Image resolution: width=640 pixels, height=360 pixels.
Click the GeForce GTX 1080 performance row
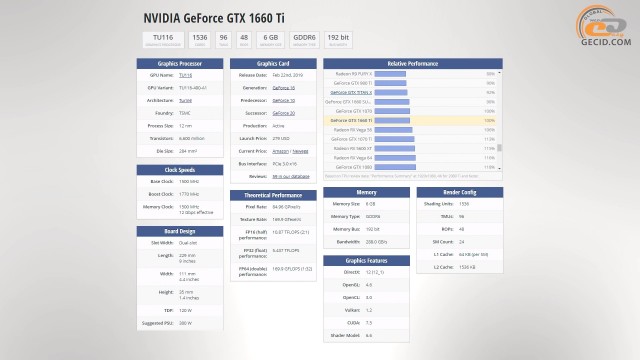[x=410, y=167]
